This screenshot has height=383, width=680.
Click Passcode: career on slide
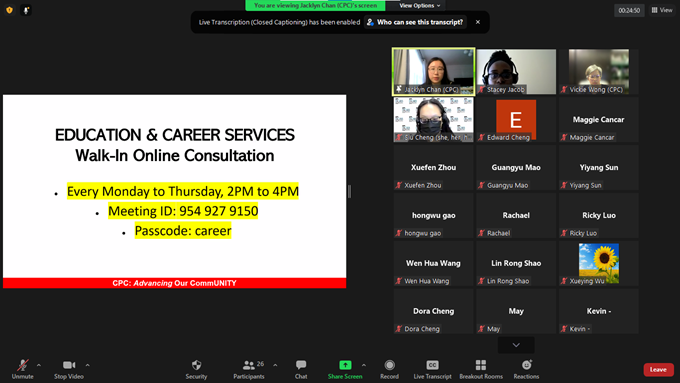click(183, 231)
